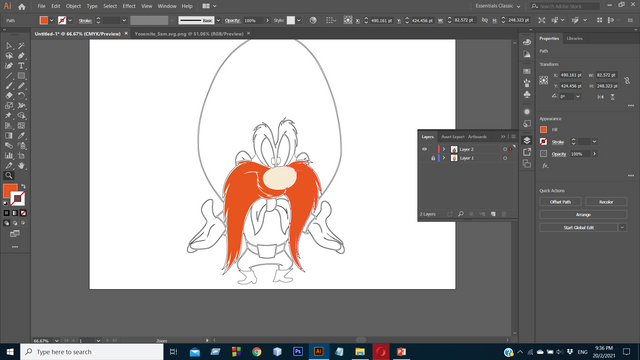The height and width of the screenshot is (360, 640).
Task: Click the fx effects icon
Action: [545, 166]
